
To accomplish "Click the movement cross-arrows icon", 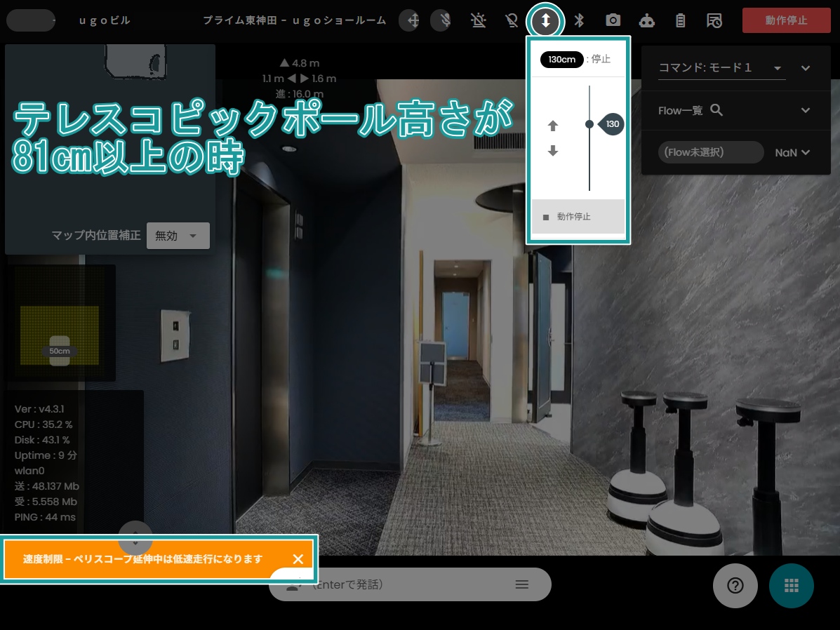I will (411, 20).
